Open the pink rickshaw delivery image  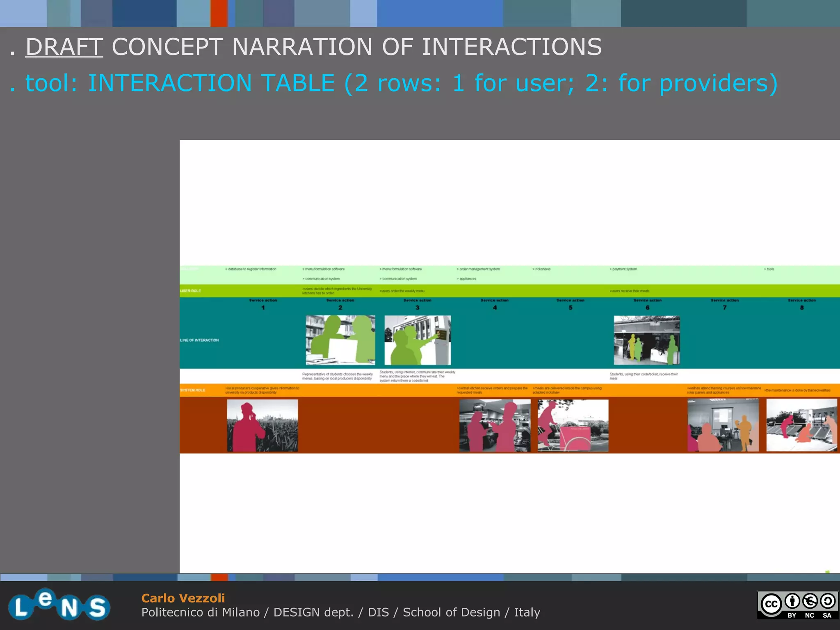coord(573,425)
